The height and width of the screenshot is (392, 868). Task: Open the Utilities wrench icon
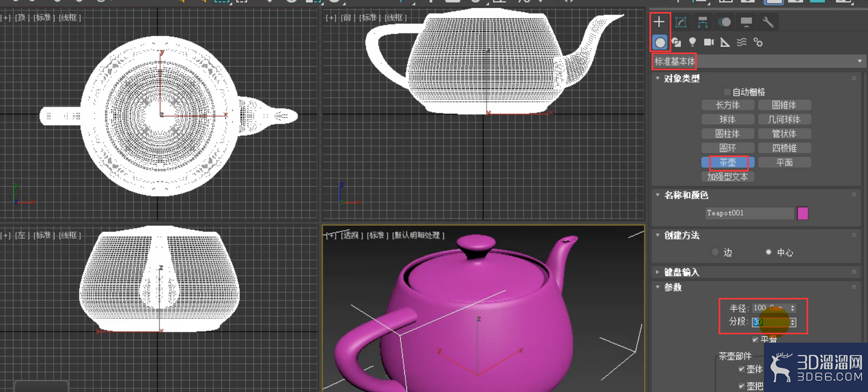pyautogui.click(x=768, y=22)
